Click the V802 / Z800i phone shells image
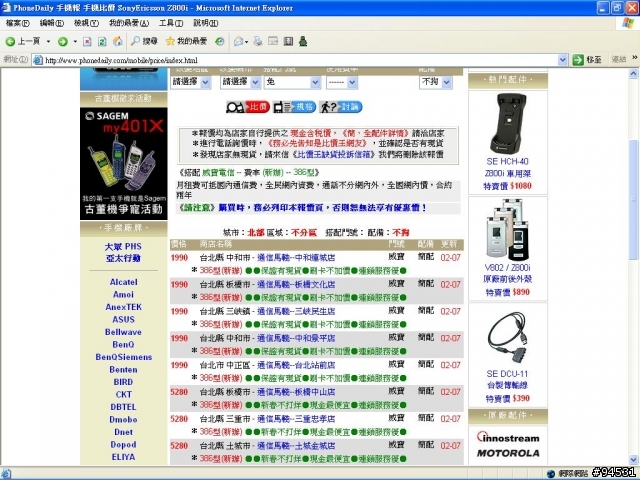This screenshot has height=480, width=640. [x=507, y=230]
